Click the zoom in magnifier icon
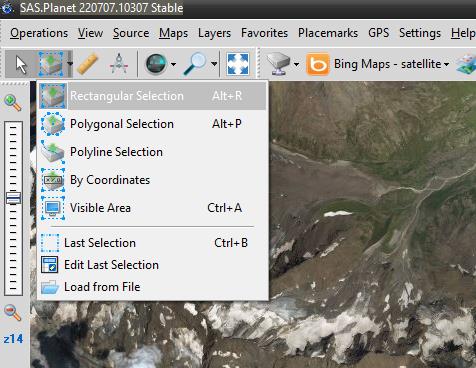This screenshot has height=368, width=476. tap(13, 103)
